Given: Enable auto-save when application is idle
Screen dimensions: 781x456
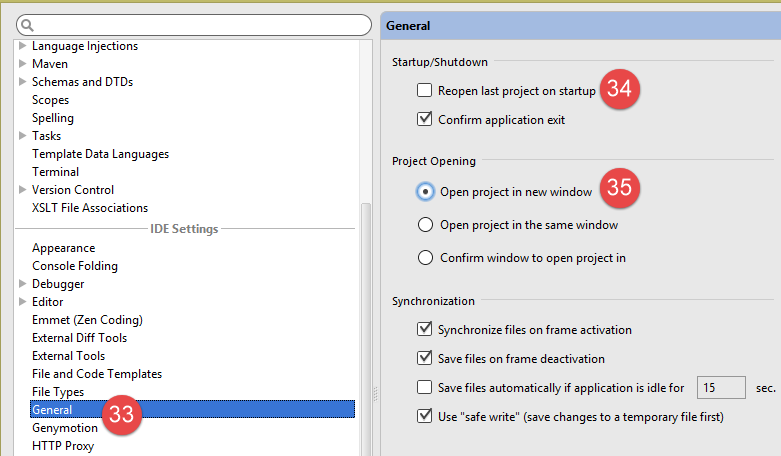Looking at the screenshot, I should click(x=426, y=388).
